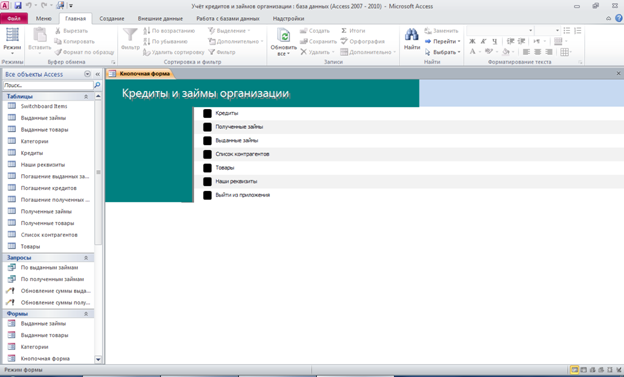Toggle underline Ч formatting
624x377 pixels.
click(x=495, y=41)
